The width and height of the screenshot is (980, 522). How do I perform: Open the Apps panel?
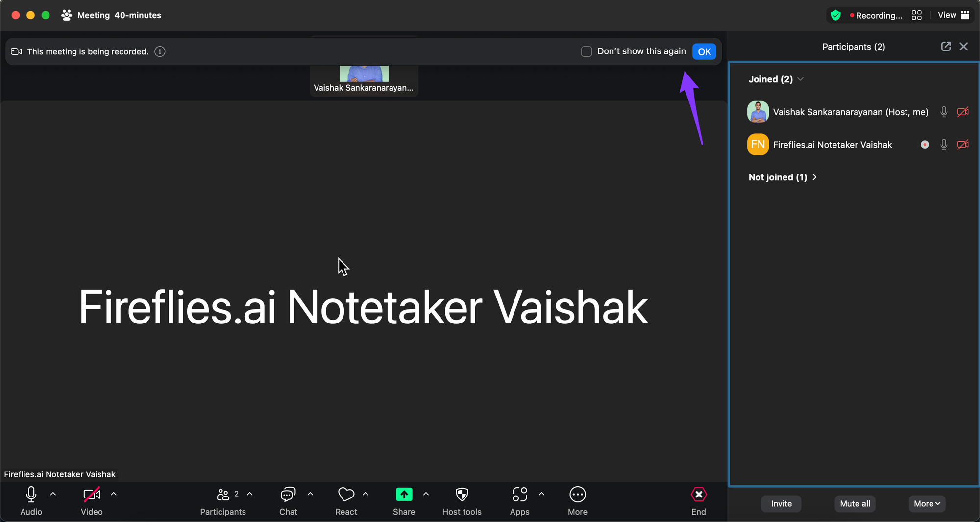point(519,501)
